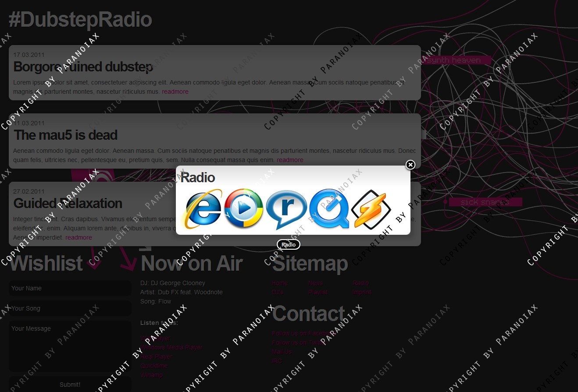Open readmore link for Guided Relaxation post
578x392 pixels.
coord(78,237)
